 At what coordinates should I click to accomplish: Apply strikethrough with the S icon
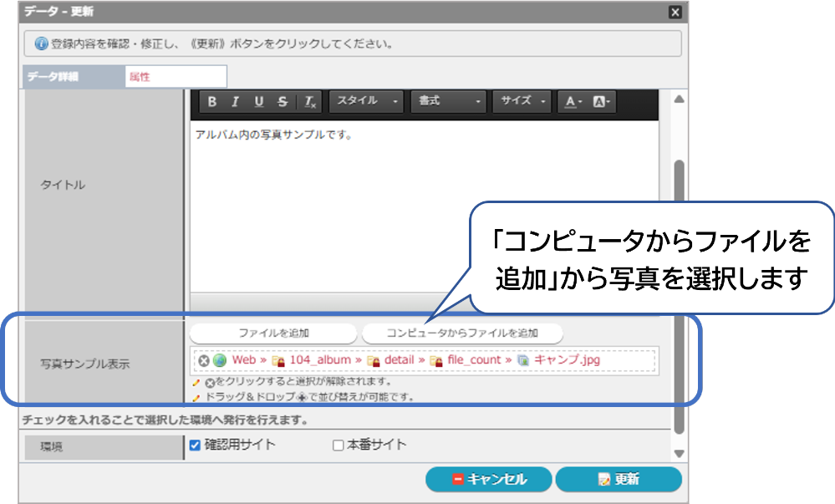click(x=283, y=102)
